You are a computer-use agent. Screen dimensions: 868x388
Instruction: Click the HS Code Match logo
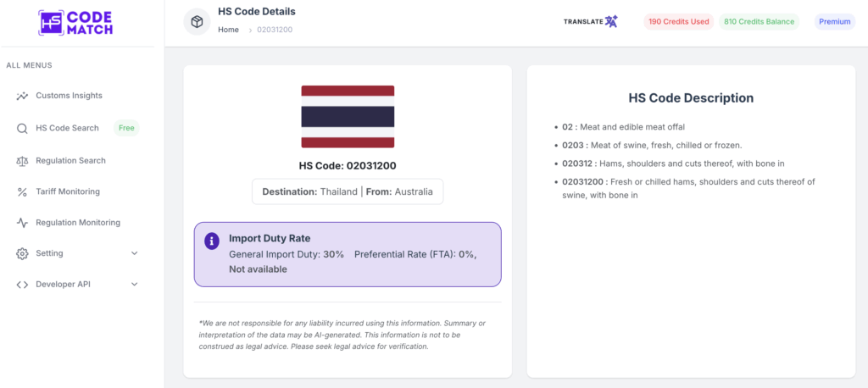75,22
